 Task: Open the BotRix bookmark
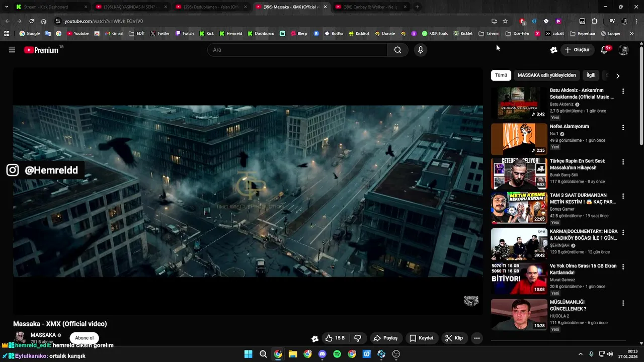pyautogui.click(x=334, y=34)
